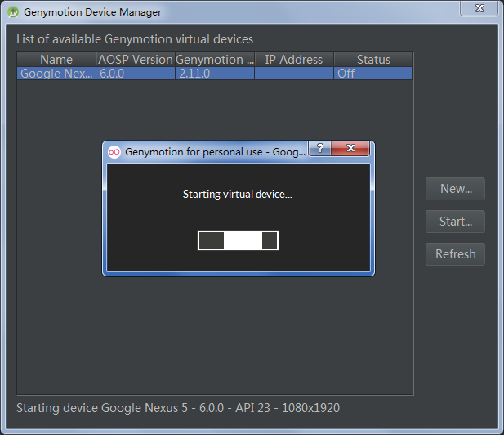The width and height of the screenshot is (504, 435).
Task: Close the Genymotion Device Manager window
Action: [479, 8]
